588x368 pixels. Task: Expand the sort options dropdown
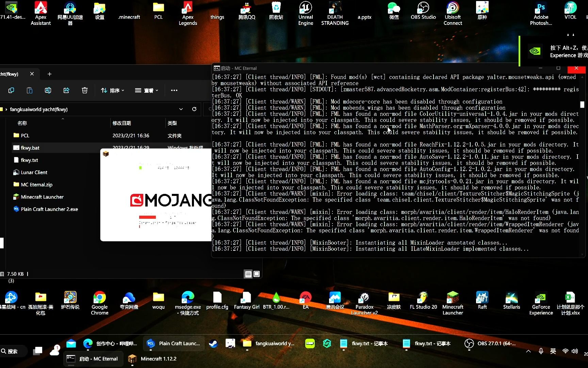pos(113,90)
